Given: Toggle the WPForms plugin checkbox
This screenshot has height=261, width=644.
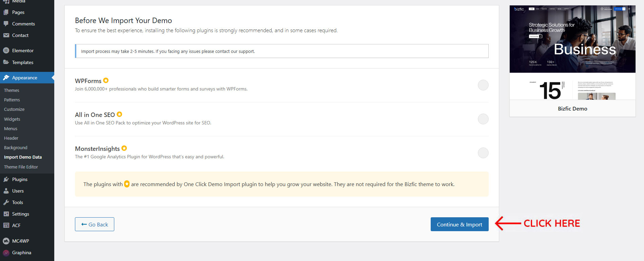Looking at the screenshot, I should [483, 85].
